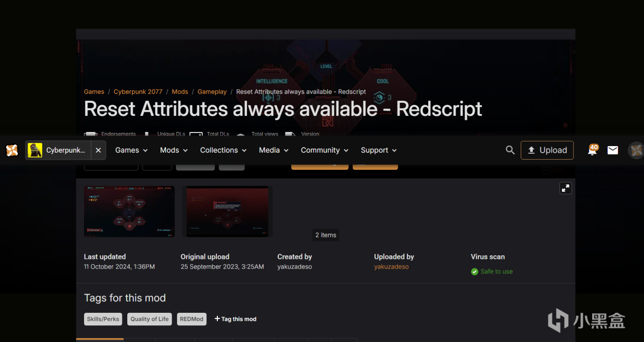Go to Games breadcrumb link

[94, 92]
